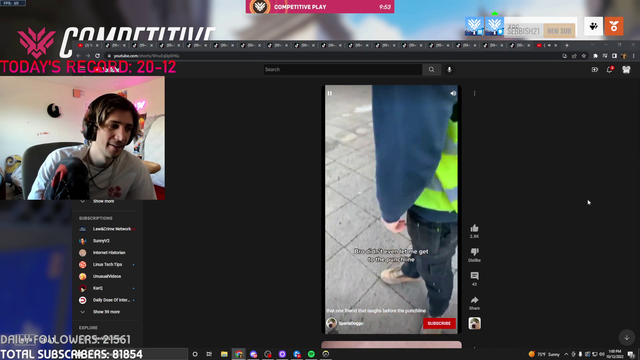Open the system tray volume icon
Viewport: 640px width, 360px height.
[602, 354]
